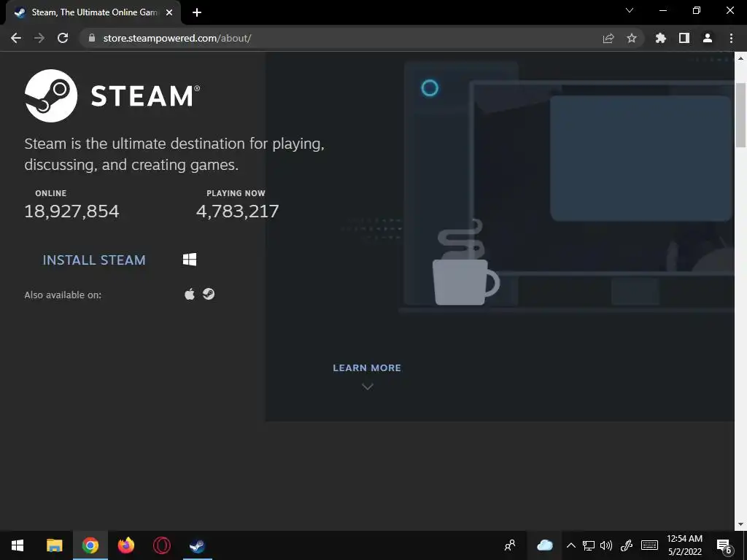Click the Windows logo beside Install Steam
Image resolution: width=747 pixels, height=560 pixels.
190,260
